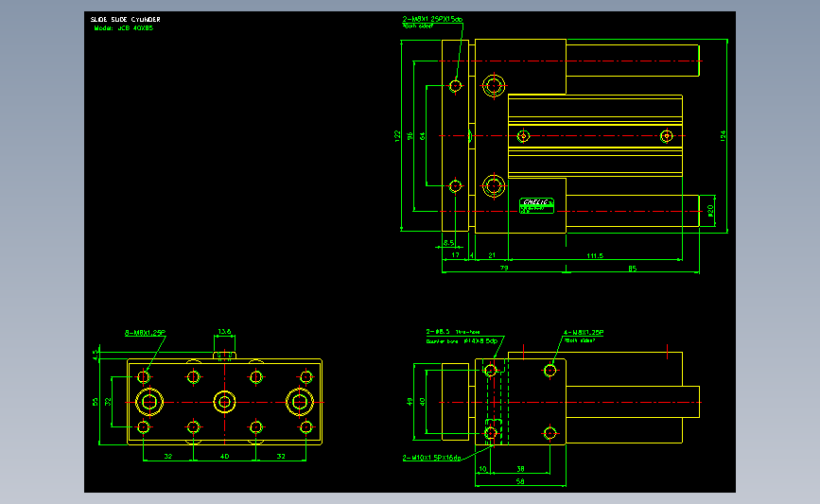Viewport: 820px width, 504px height.
Task: Click the vertical '40' dimension in the side view
Action: pyautogui.click(x=422, y=402)
